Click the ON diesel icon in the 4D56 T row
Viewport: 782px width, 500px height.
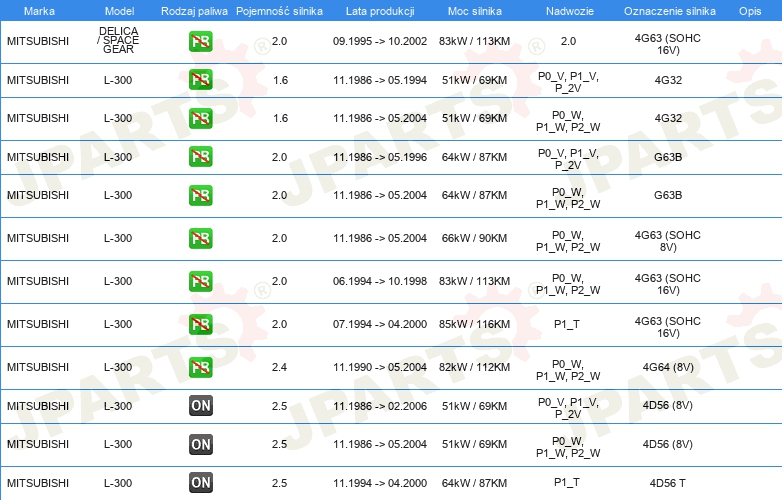[200, 483]
